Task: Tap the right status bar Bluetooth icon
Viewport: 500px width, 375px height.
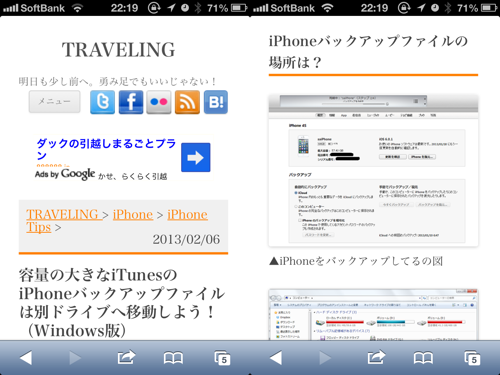Action: click(x=448, y=8)
